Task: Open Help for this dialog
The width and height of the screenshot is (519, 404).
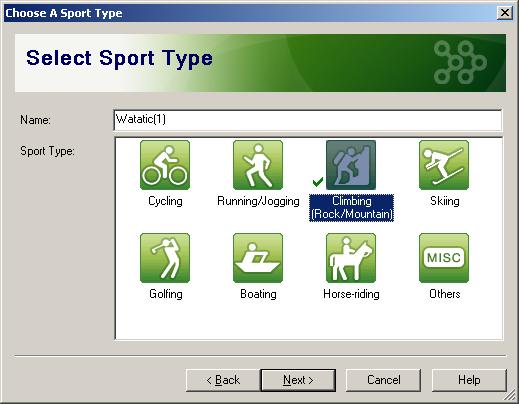Action: click(469, 380)
